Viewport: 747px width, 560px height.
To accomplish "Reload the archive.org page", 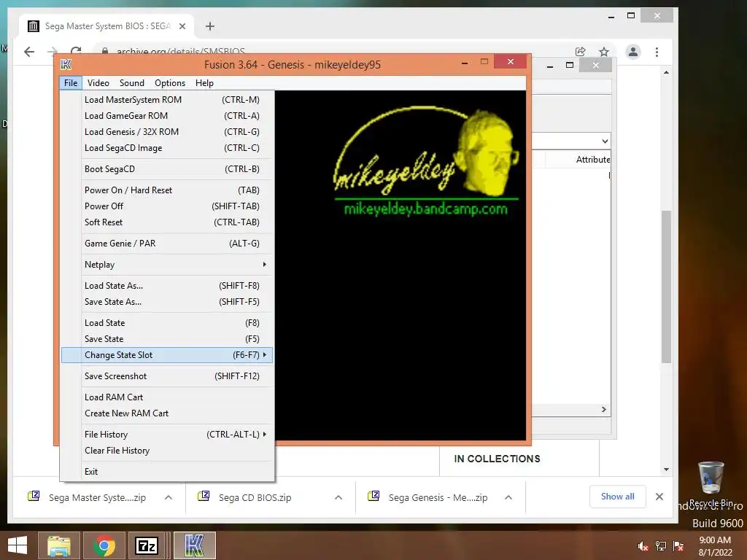I will point(76,50).
